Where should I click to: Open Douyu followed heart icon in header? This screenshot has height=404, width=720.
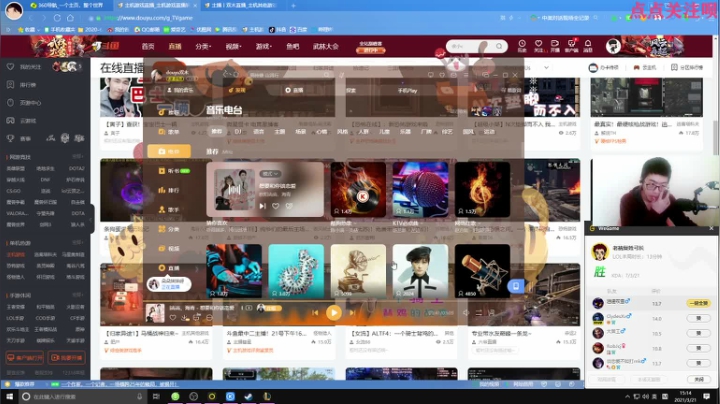pos(538,45)
